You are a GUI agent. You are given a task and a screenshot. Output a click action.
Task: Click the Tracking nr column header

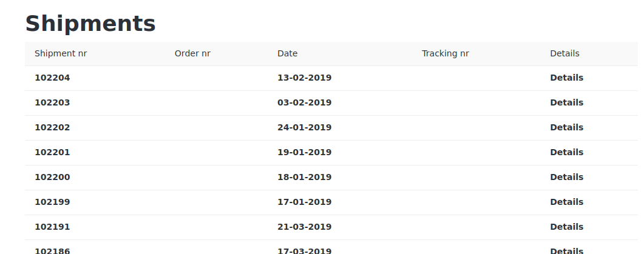pyautogui.click(x=445, y=54)
